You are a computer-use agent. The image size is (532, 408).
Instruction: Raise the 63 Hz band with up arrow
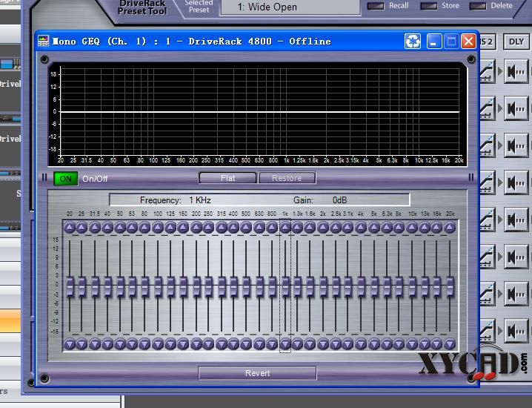[132, 227]
